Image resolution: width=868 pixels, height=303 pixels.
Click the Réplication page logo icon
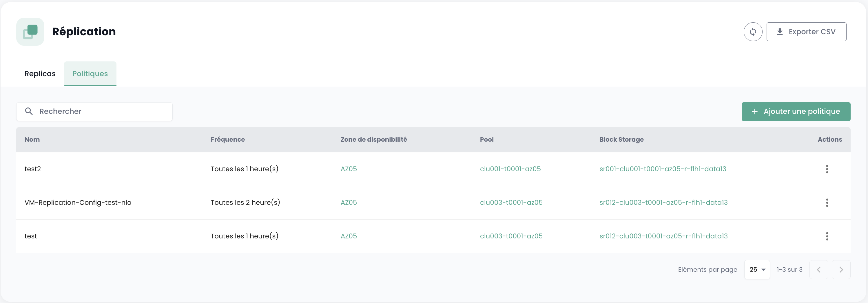coord(30,32)
